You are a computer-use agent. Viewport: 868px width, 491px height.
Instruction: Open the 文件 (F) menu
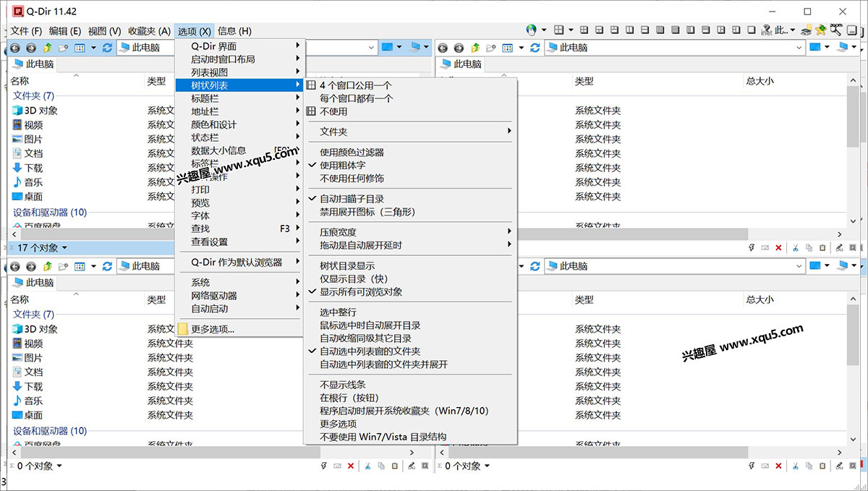coord(27,31)
